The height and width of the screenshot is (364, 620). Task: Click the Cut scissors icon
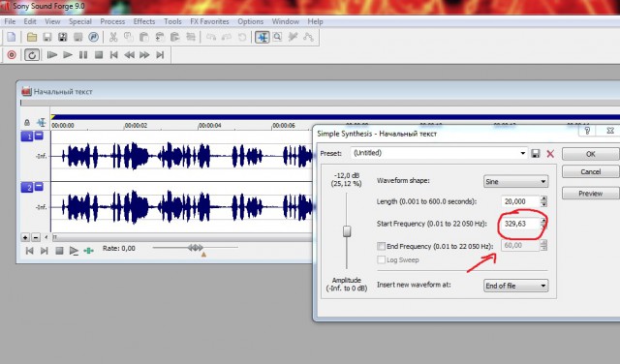[113, 37]
